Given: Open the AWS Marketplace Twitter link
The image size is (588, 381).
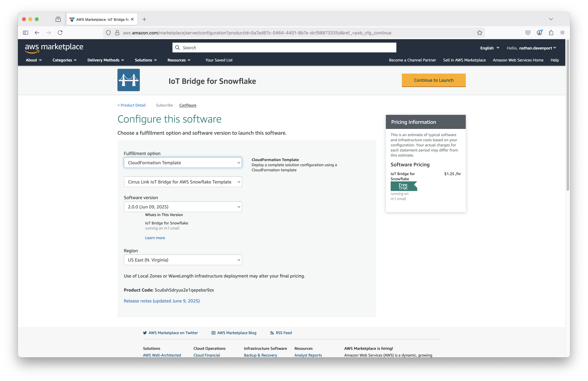Looking at the screenshot, I should click(173, 333).
